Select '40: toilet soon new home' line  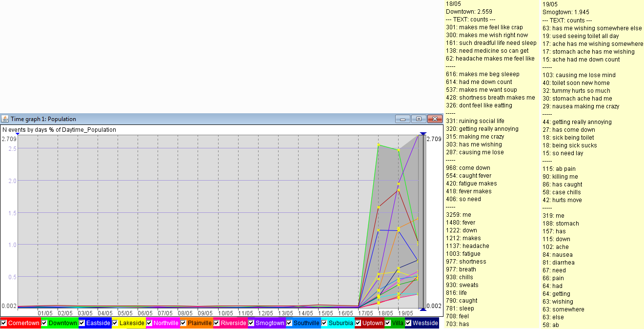tap(576, 83)
